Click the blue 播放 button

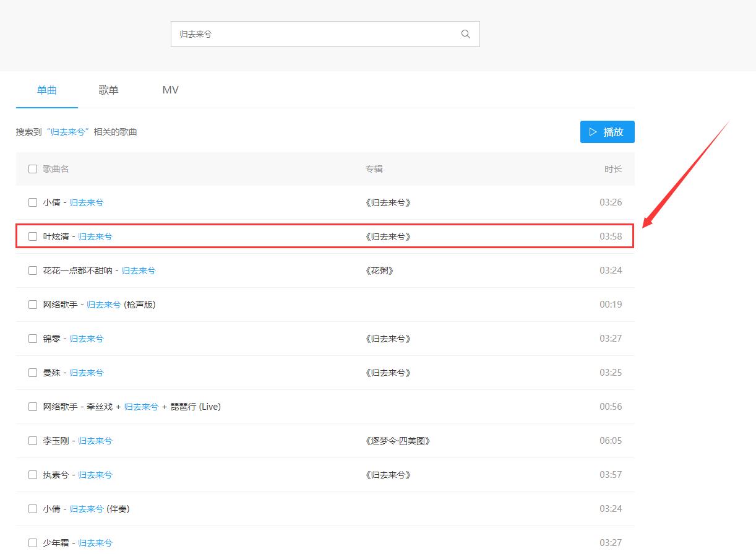tap(607, 131)
